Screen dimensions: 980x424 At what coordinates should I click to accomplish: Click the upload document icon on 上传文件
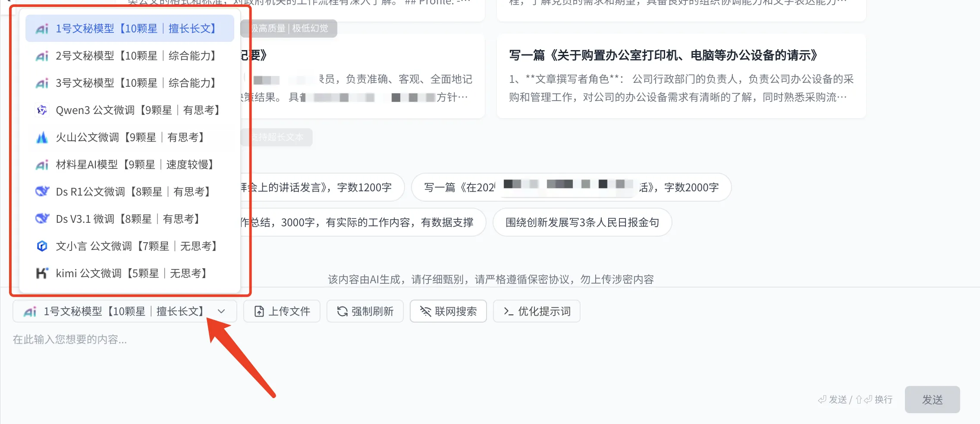pos(259,311)
